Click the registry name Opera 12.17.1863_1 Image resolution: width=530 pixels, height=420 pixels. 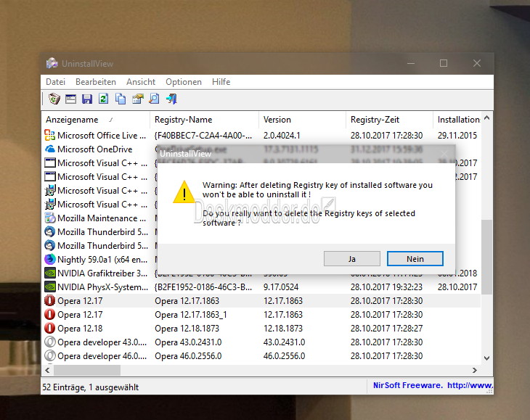click(191, 314)
